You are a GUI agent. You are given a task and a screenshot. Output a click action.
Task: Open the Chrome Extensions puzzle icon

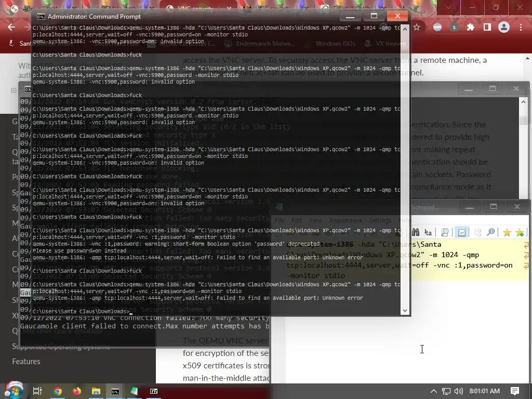pos(471,27)
